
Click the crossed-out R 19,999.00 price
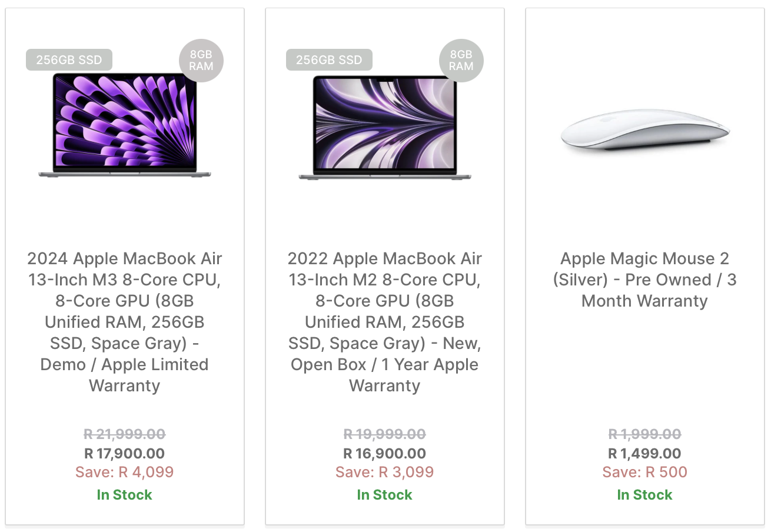pyautogui.click(x=384, y=434)
